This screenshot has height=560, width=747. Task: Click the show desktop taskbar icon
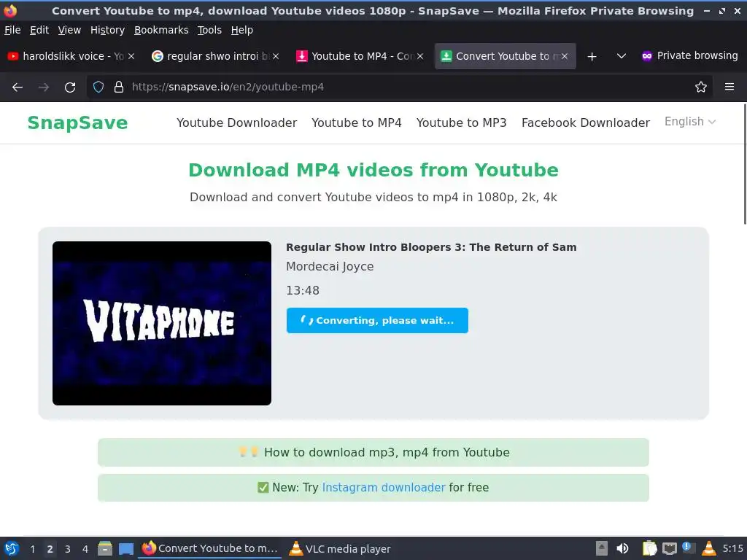pyautogui.click(x=125, y=548)
